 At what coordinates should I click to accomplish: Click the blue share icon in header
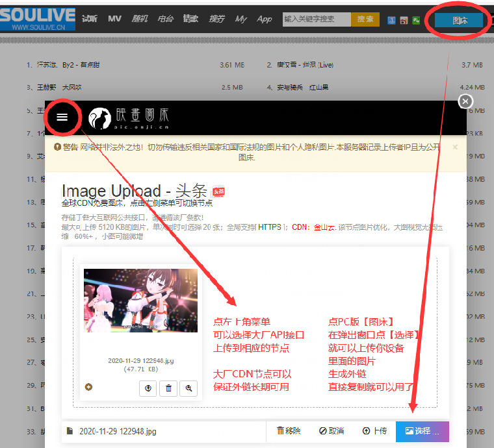tap(392, 20)
